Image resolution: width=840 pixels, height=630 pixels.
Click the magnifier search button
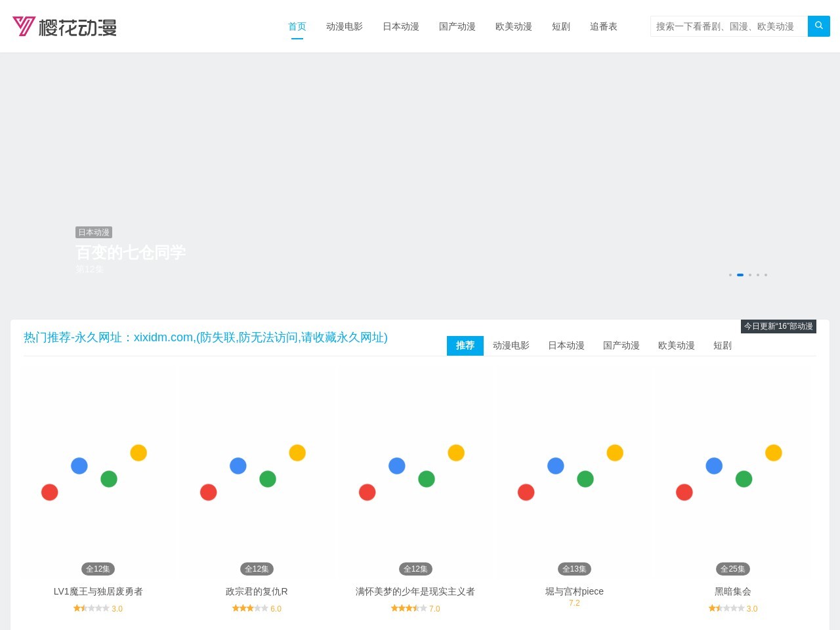click(x=819, y=26)
